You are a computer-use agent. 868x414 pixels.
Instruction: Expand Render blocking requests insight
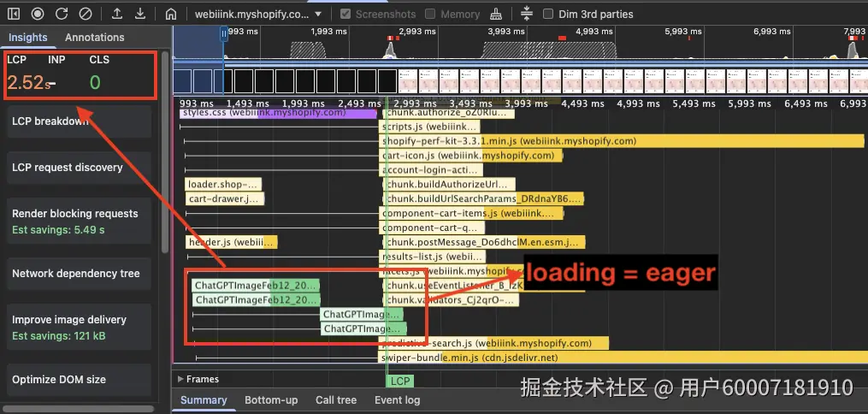pyautogui.click(x=80, y=221)
